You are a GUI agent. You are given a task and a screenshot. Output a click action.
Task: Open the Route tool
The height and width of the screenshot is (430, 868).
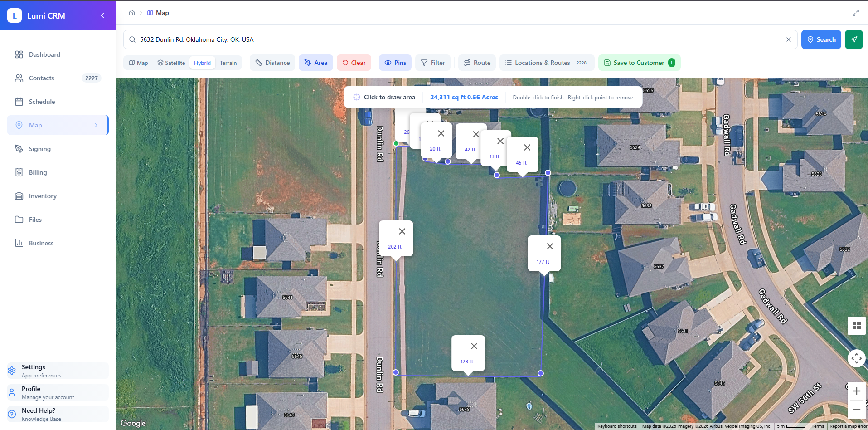(476, 62)
